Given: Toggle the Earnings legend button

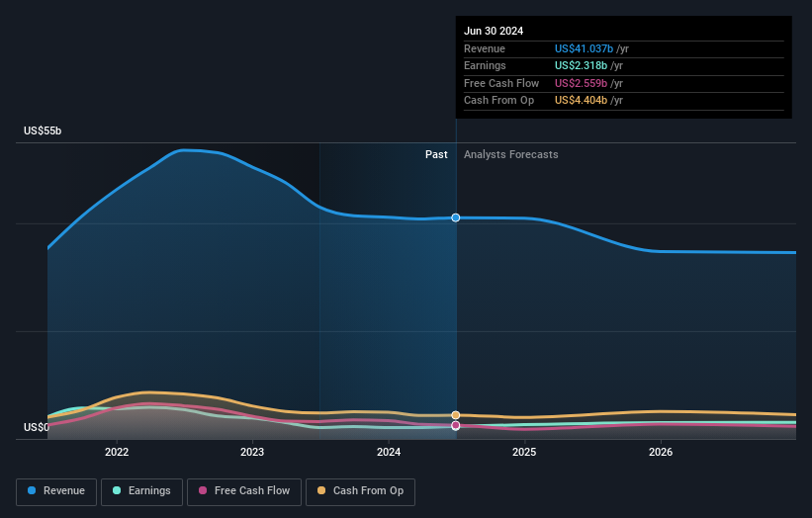Looking at the screenshot, I should 141,491.
